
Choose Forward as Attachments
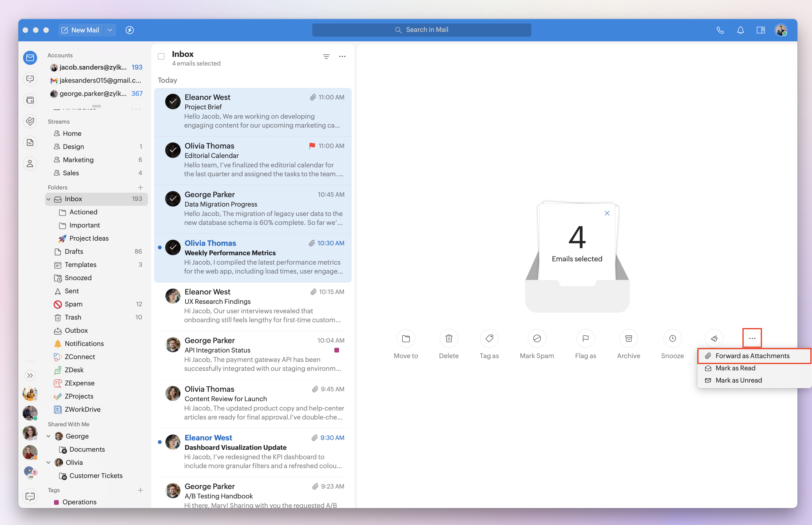752,356
